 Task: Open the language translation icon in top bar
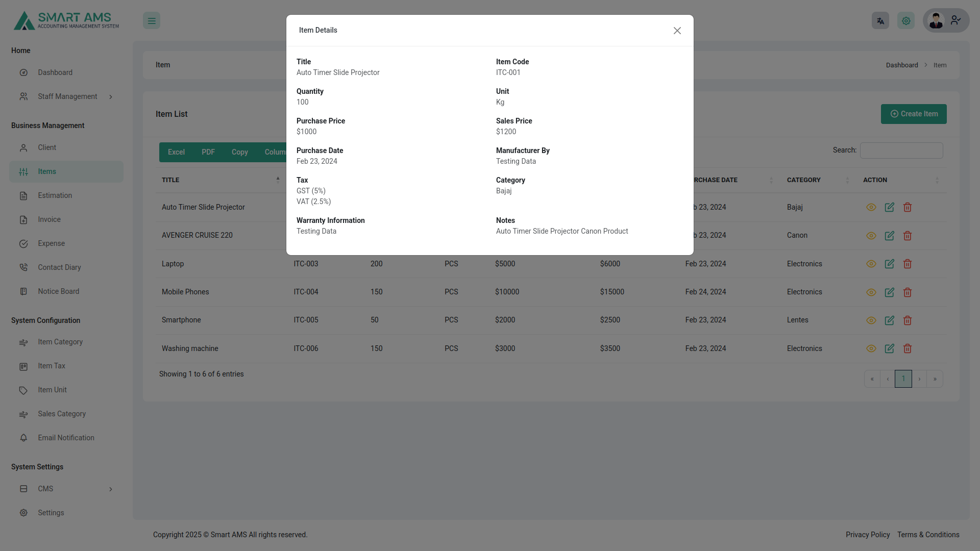coord(880,20)
